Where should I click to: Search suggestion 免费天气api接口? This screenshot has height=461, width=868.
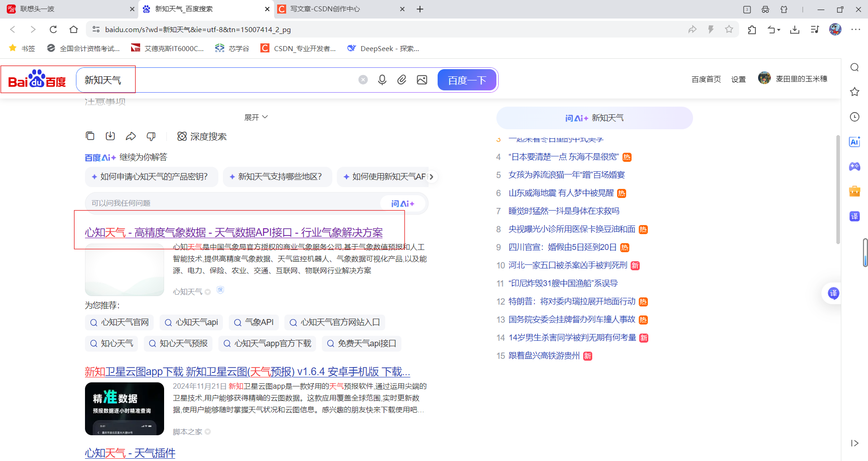[362, 343]
